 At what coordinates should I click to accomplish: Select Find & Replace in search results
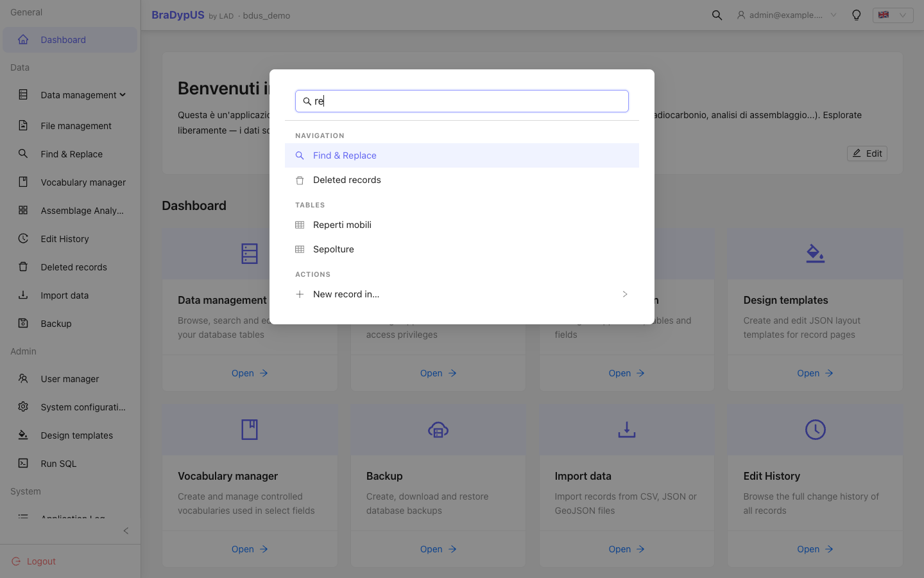coord(462,155)
